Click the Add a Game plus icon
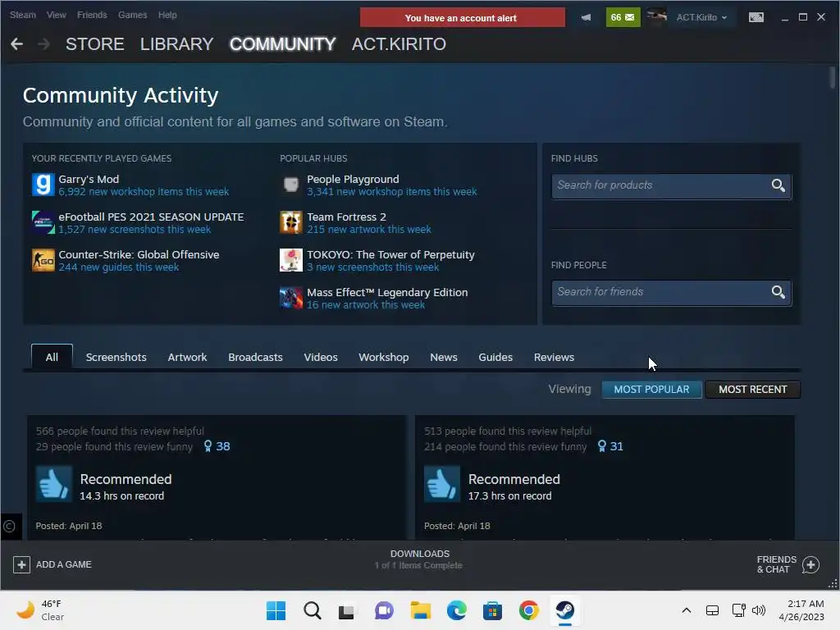Viewport: 840px width, 630px height. (x=21, y=564)
